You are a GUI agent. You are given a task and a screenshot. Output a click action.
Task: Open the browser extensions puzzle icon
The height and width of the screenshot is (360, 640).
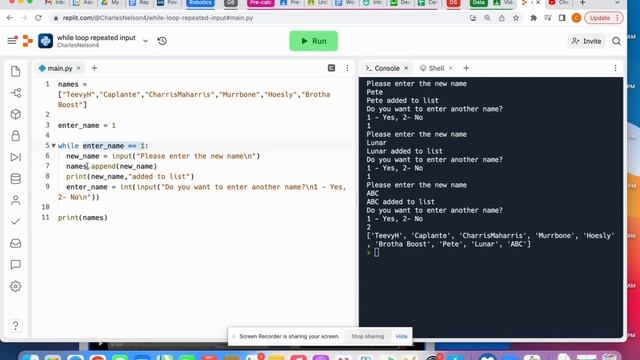533,18
